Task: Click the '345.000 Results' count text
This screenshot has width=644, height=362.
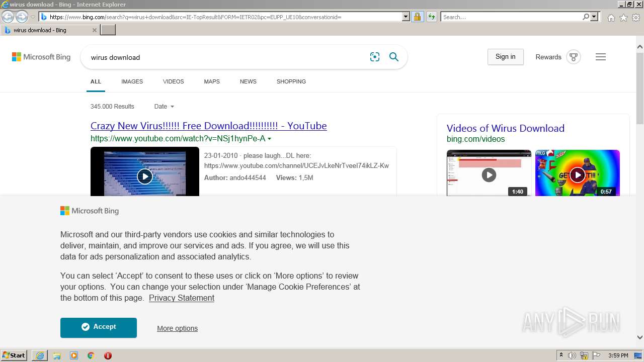Action: pos(112,107)
